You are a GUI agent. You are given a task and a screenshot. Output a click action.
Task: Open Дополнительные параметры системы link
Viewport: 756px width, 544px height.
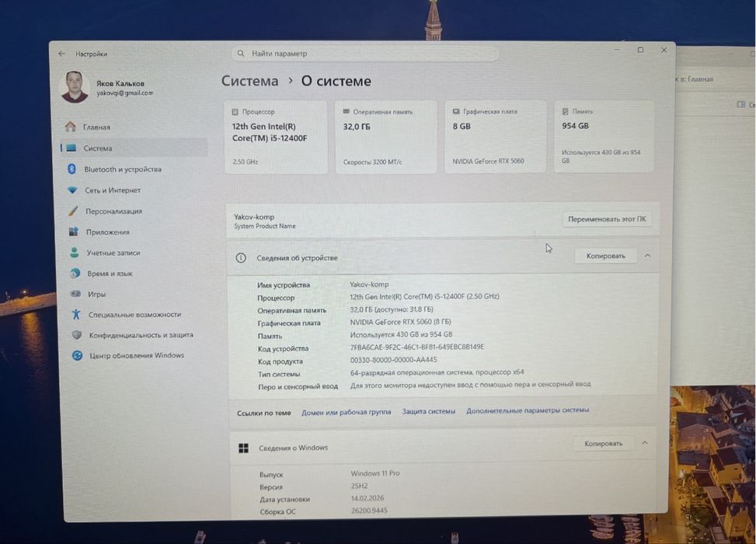point(528,410)
